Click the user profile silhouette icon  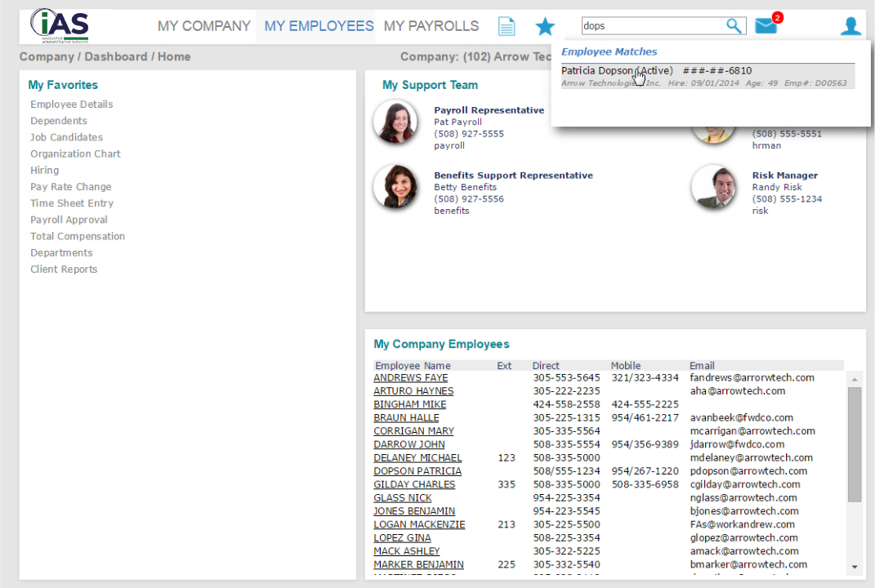coord(850,25)
